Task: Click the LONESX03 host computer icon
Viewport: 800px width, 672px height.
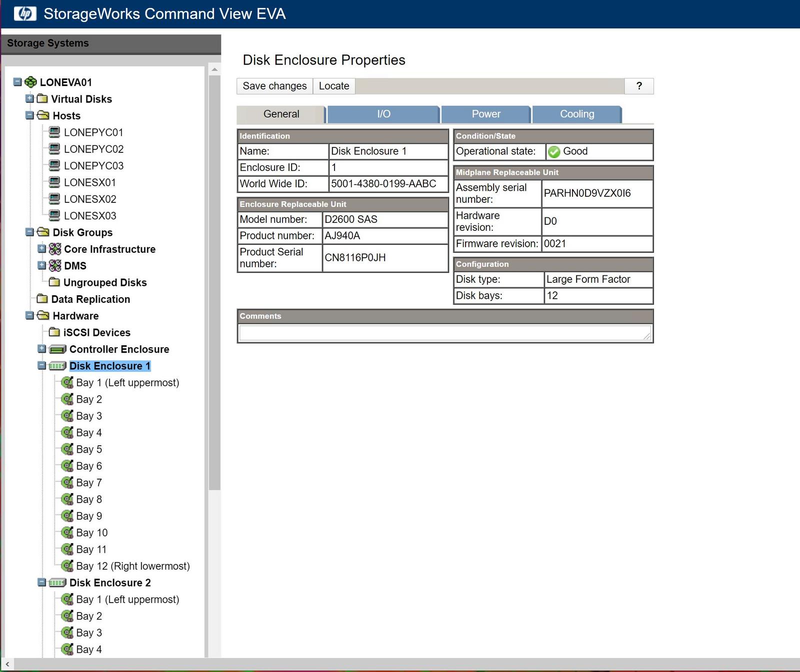Action: (x=54, y=215)
